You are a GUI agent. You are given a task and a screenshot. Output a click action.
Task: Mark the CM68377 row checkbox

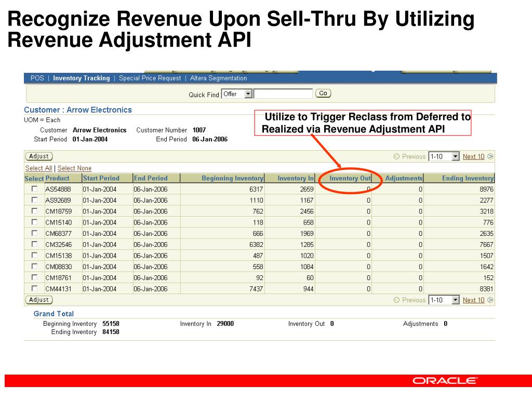pos(34,233)
